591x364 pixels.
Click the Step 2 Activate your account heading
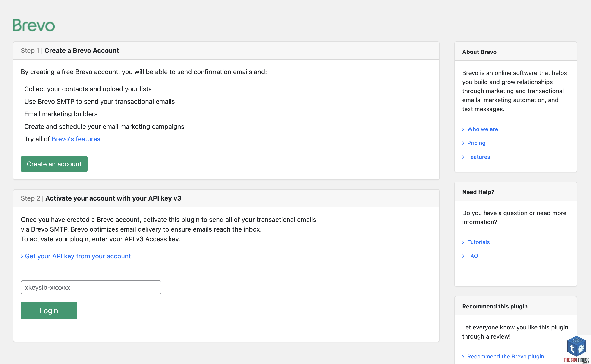point(101,198)
